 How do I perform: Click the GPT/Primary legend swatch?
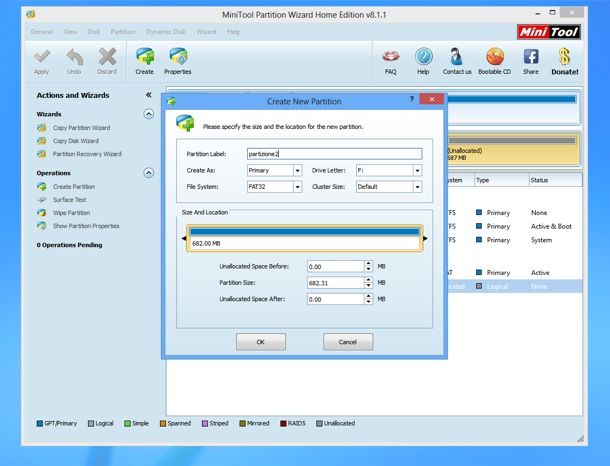click(40, 423)
